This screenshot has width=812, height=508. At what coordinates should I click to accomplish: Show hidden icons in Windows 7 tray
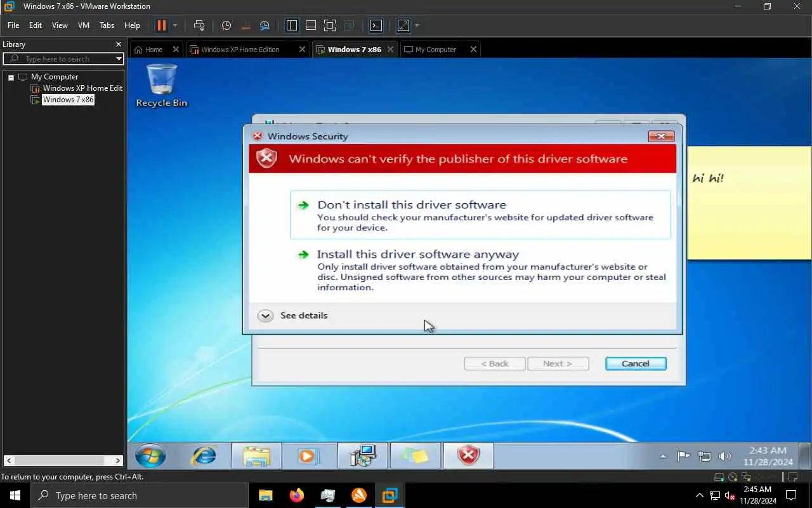663,456
